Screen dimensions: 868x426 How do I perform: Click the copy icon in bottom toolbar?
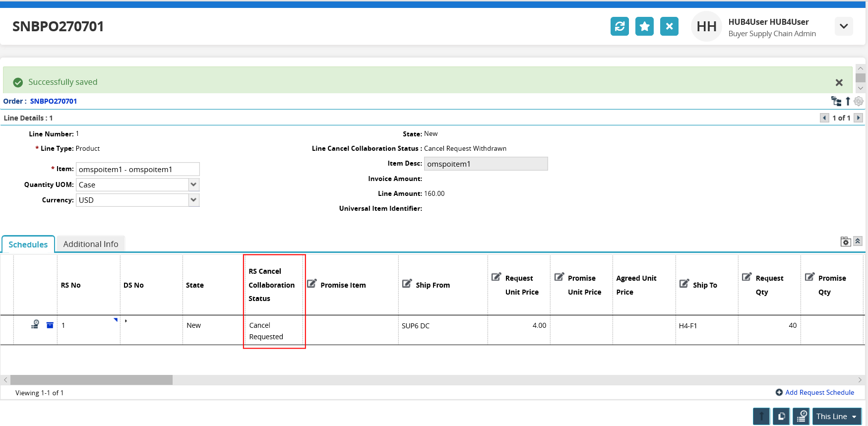781,416
